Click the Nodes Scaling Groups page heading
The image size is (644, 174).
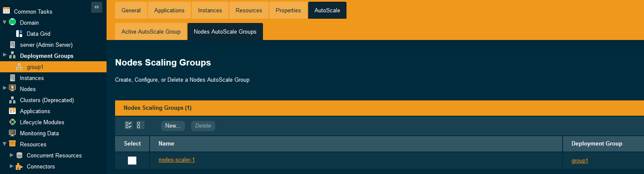click(163, 63)
